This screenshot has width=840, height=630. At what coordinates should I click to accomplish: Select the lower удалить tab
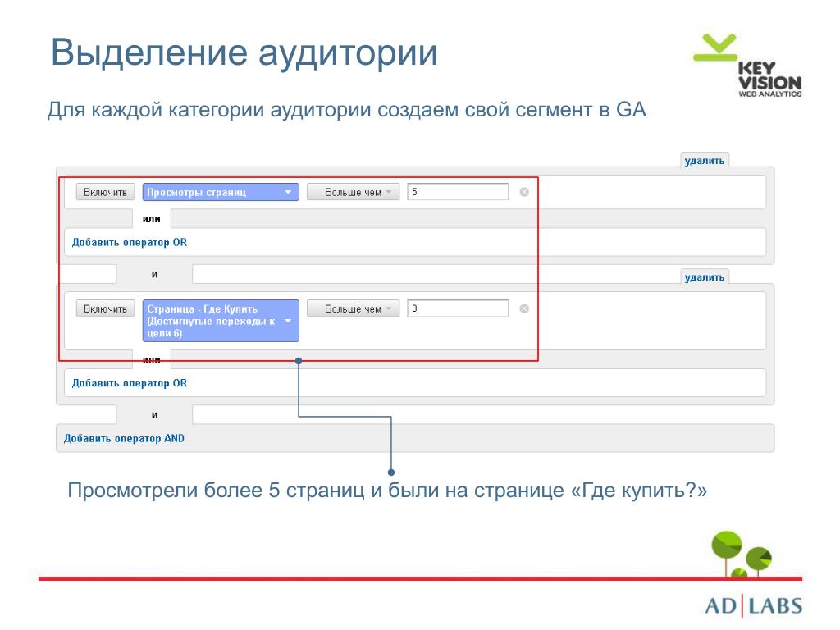coord(705,277)
